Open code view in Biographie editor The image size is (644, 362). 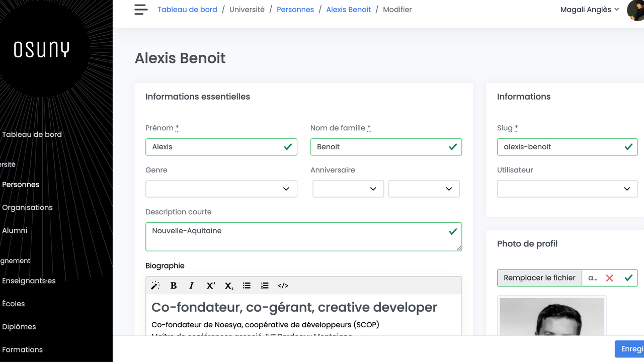pos(283,286)
